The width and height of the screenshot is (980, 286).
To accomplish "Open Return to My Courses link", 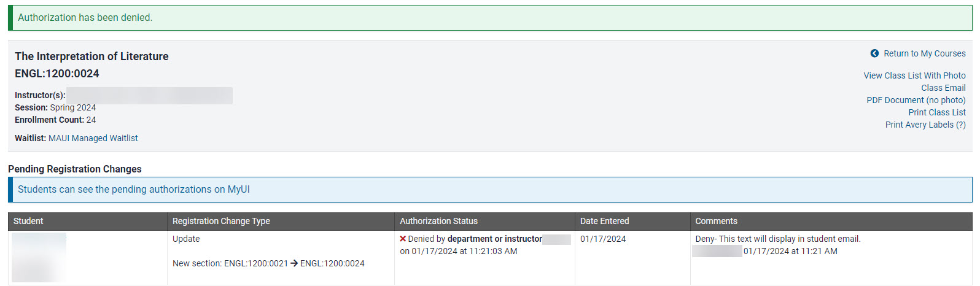I will 924,53.
